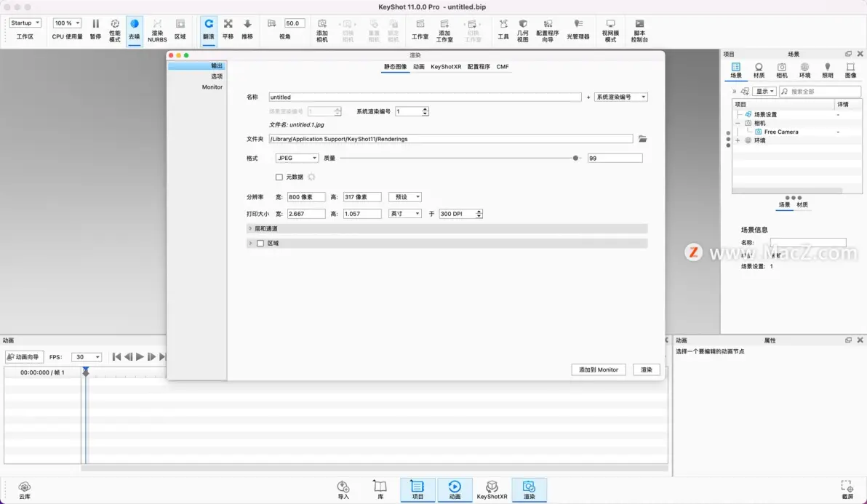The width and height of the screenshot is (867, 504).
Task: Open the 几何视图 geometry view icon
Action: [x=522, y=30]
